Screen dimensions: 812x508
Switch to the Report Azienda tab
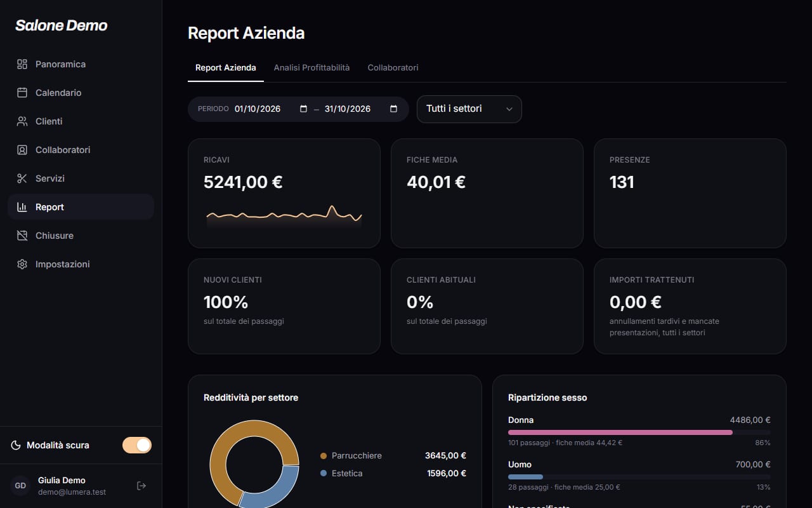tap(226, 68)
